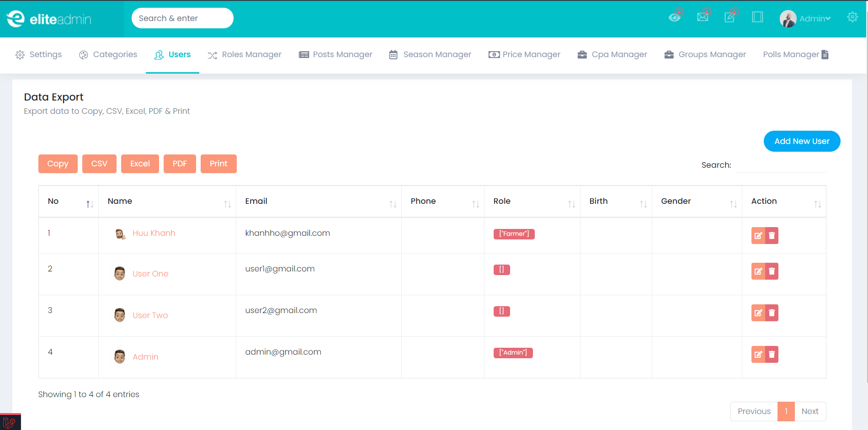
Task: Click the compose pencil icon in header
Action: (x=730, y=17)
